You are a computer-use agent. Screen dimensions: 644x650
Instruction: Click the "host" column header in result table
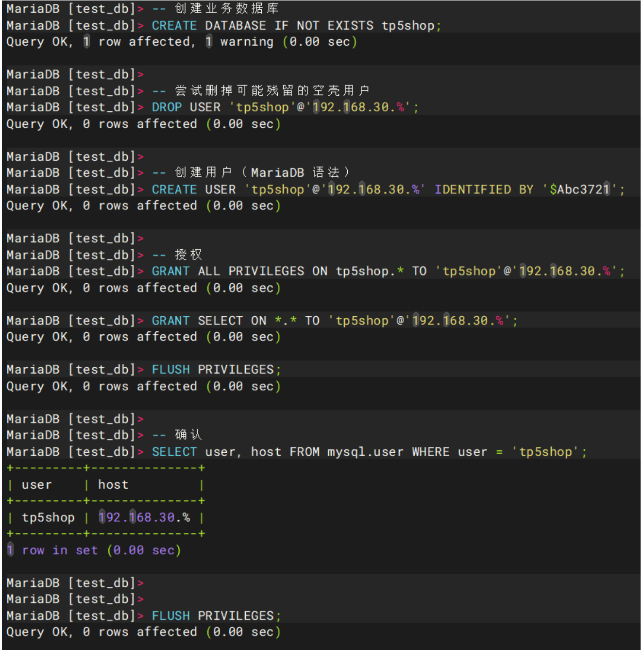113,485
